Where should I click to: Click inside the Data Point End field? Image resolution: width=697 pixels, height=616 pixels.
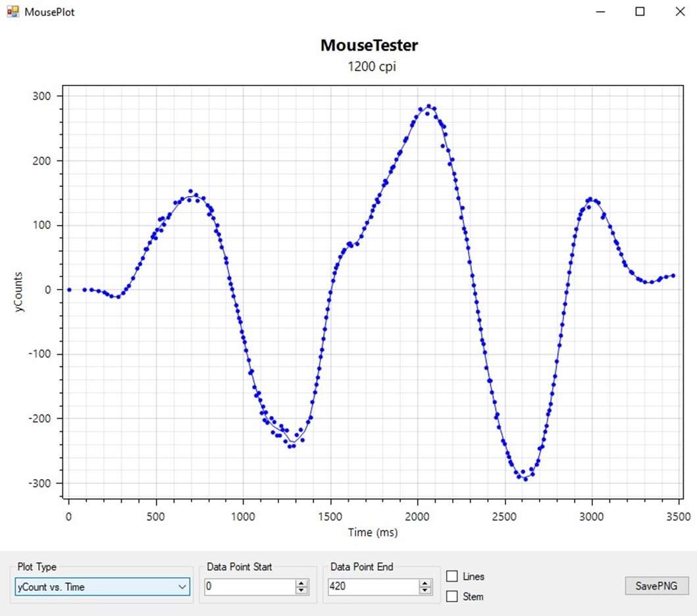pyautogui.click(x=373, y=586)
